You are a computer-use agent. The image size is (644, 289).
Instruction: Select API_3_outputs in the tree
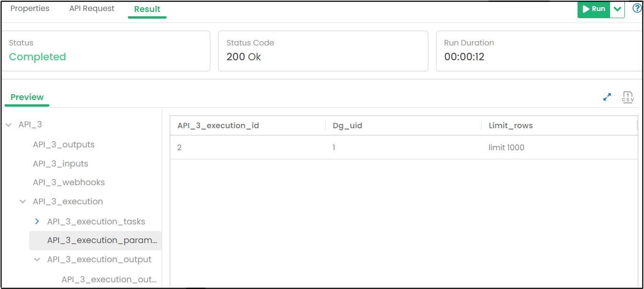(x=64, y=144)
